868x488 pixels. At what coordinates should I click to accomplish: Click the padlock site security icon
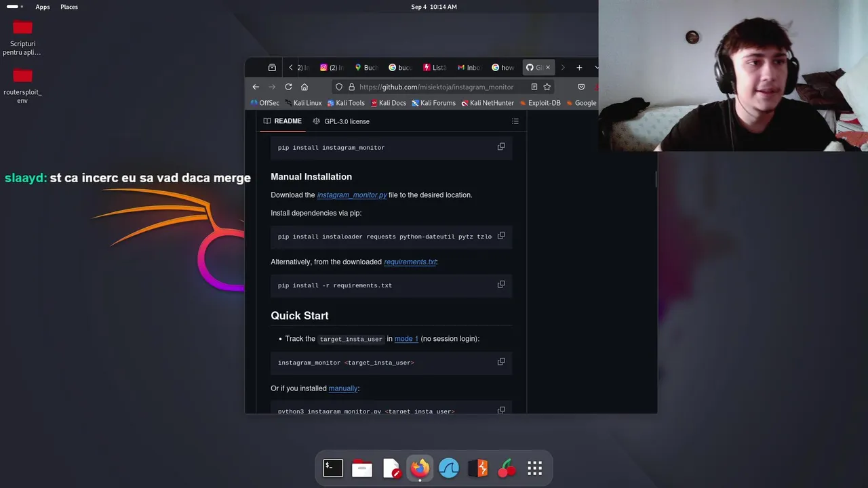[351, 87]
